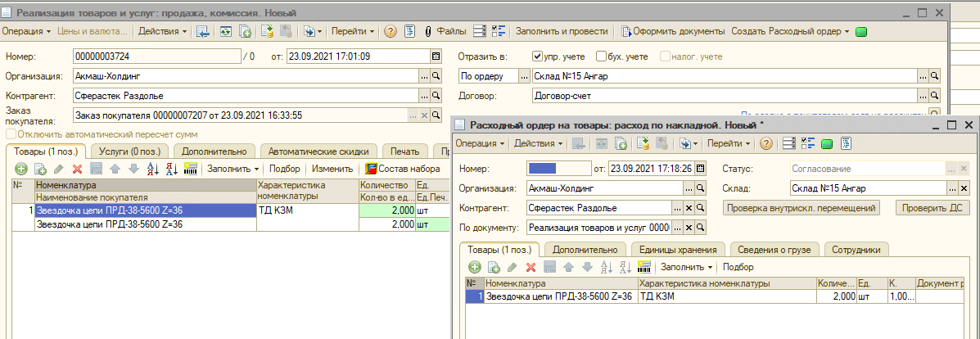Sort descending icon in sales document goods toolbar
This screenshot has height=339, width=980.
coord(171,169)
